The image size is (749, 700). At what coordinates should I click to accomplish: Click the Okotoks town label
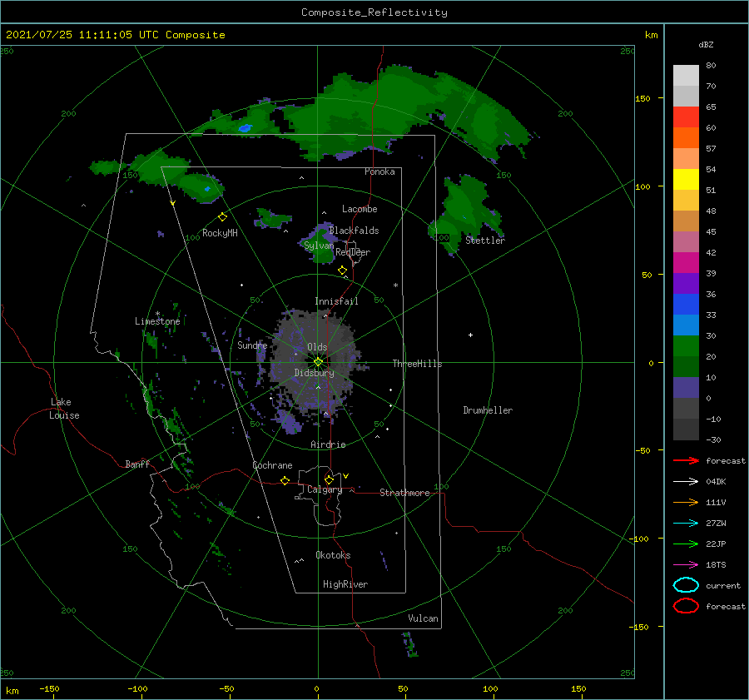[x=333, y=555]
